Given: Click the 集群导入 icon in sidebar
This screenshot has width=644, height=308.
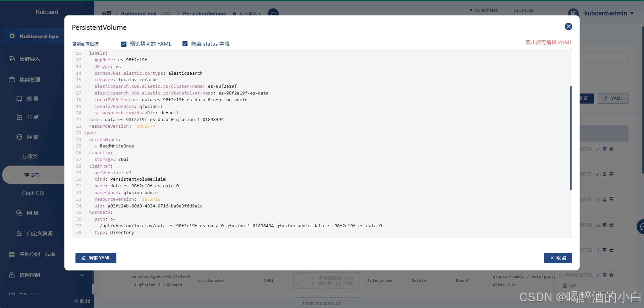Looking at the screenshot, I should pos(12,59).
